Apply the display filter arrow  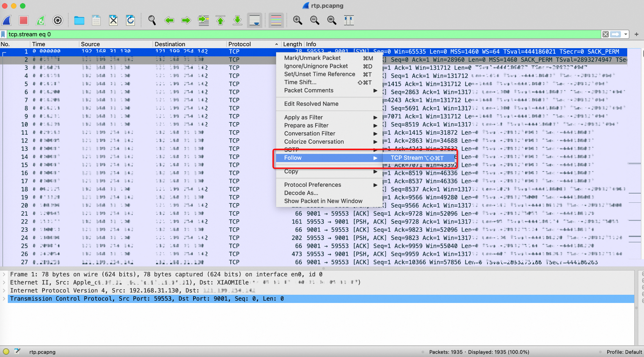(616, 34)
